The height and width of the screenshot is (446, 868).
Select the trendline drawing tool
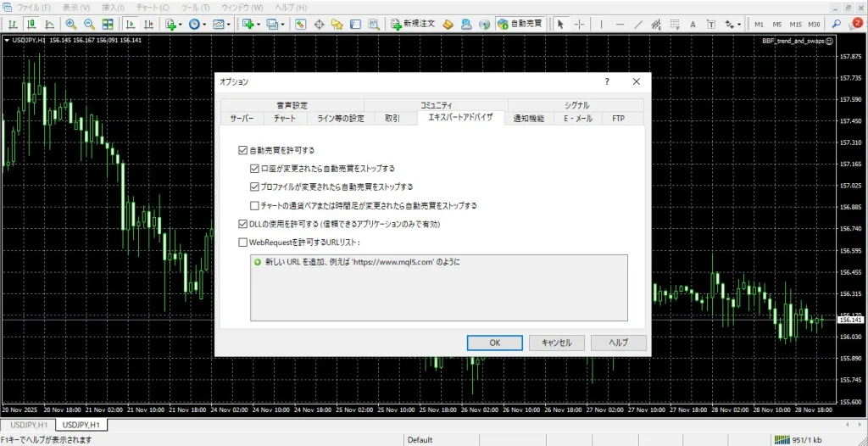coord(638,25)
